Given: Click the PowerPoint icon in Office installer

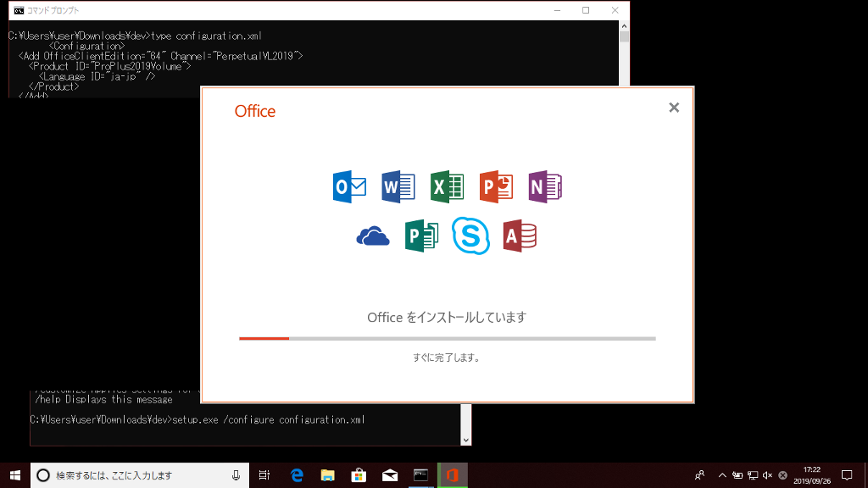Looking at the screenshot, I should (x=496, y=187).
